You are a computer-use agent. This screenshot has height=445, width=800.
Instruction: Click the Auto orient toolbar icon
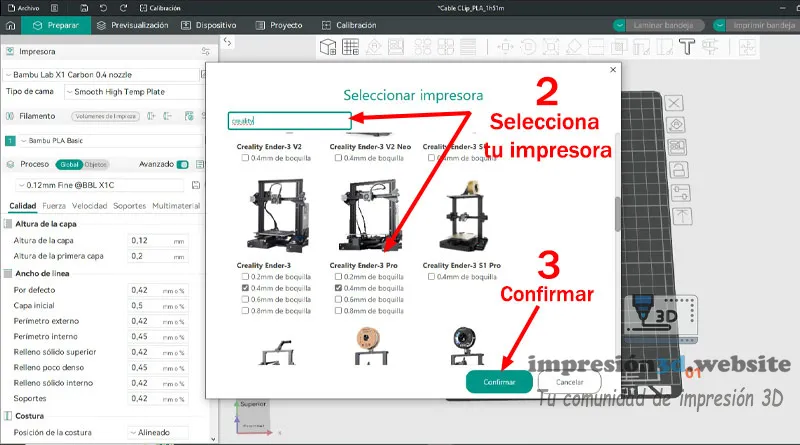pyautogui.click(x=373, y=47)
